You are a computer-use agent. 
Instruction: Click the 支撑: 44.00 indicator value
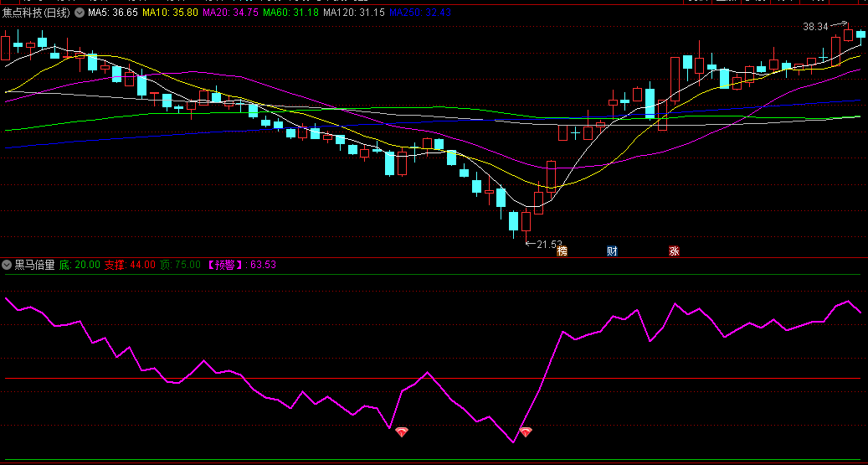tap(130, 265)
